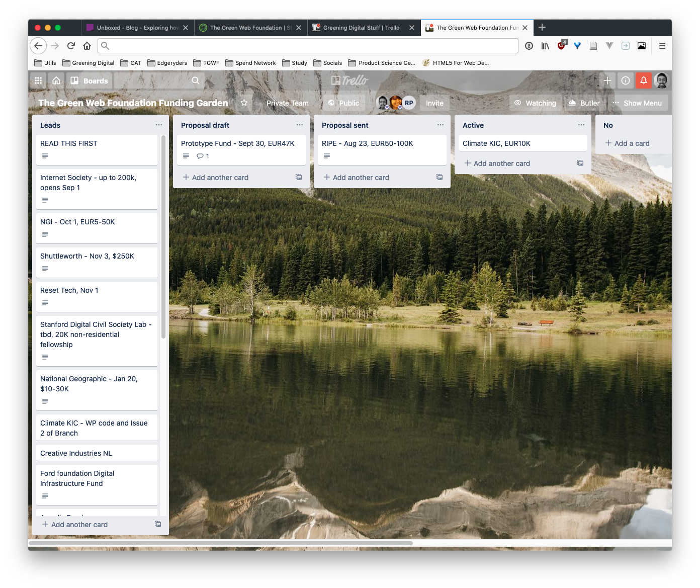Open a new browser tab
This screenshot has height=588, width=700.
[x=542, y=27]
